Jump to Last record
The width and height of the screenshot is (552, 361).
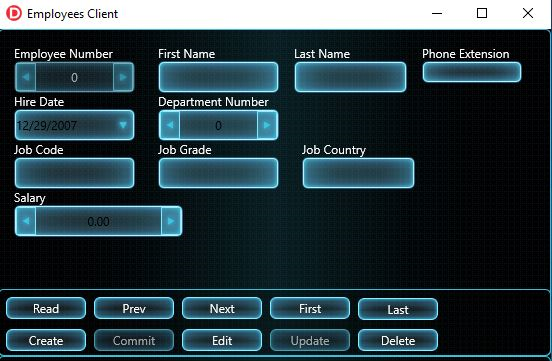(398, 309)
